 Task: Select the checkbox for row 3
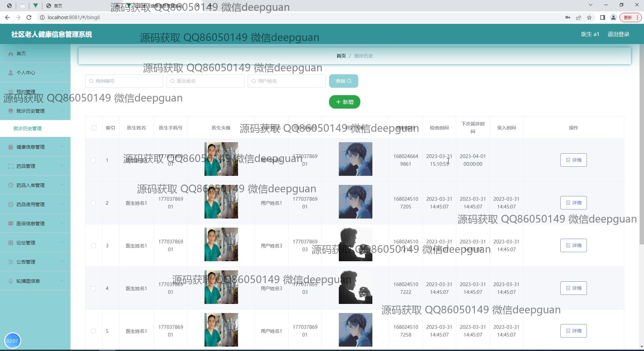pos(93,246)
